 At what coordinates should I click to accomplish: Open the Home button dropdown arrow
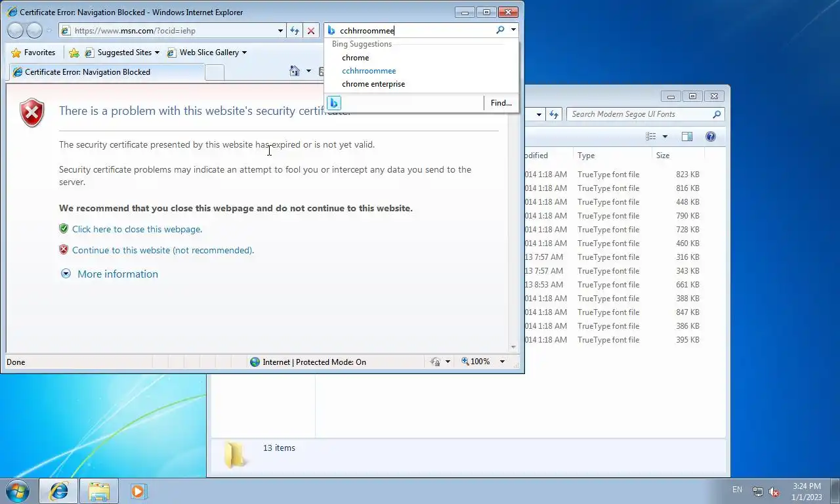[308, 71]
